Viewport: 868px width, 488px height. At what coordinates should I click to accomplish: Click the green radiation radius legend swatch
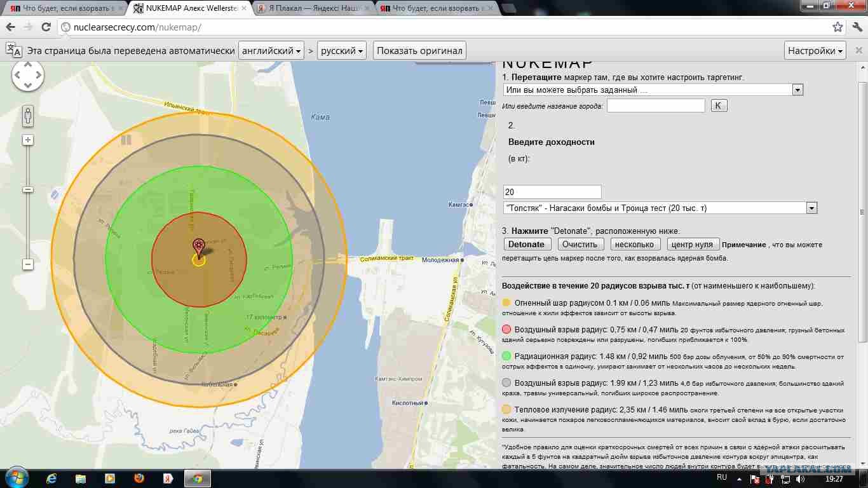coord(506,356)
